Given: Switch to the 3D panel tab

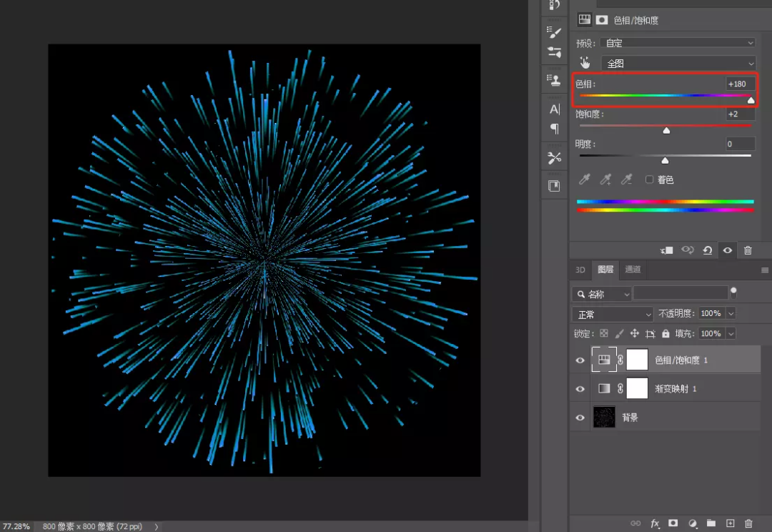Looking at the screenshot, I should point(580,270).
